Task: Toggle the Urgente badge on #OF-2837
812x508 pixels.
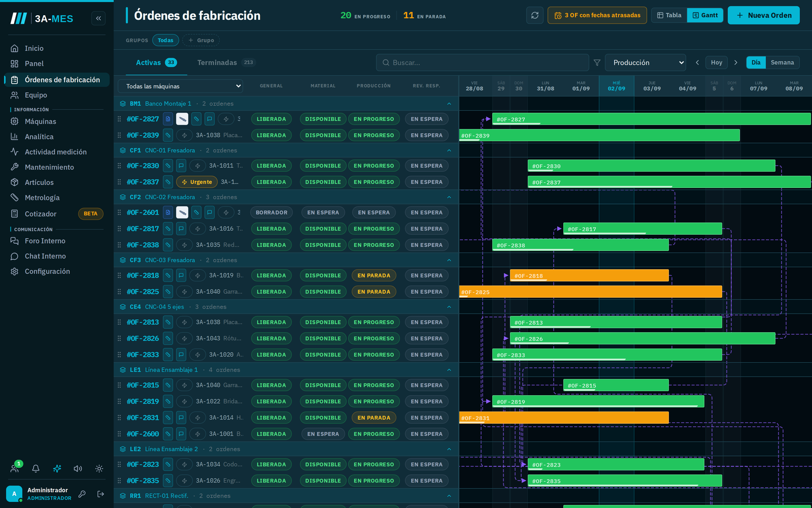Action: (197, 182)
